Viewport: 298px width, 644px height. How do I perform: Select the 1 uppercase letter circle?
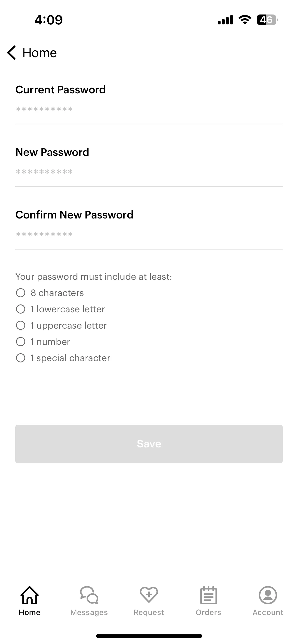(x=21, y=325)
